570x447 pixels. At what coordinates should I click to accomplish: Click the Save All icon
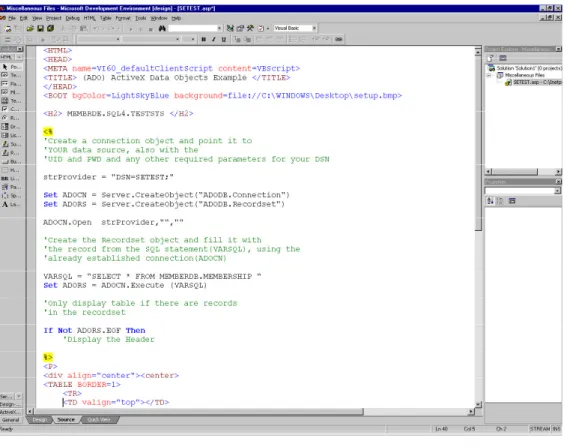(x=50, y=28)
